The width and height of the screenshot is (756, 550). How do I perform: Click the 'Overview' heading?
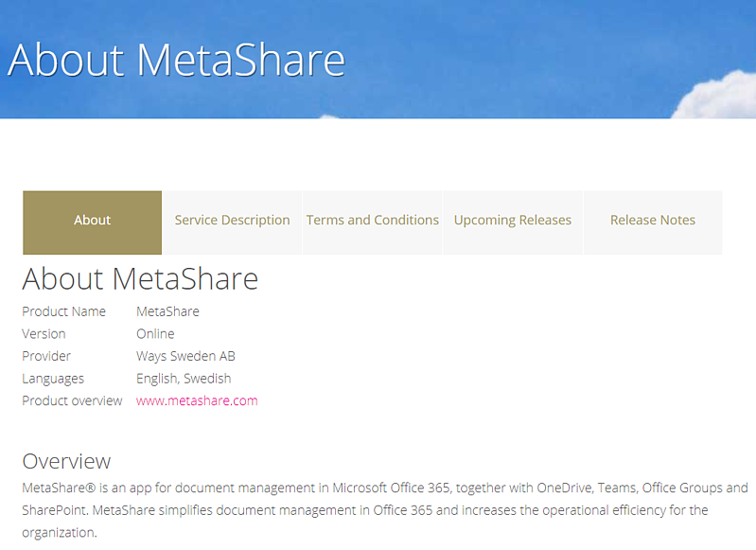(x=66, y=461)
